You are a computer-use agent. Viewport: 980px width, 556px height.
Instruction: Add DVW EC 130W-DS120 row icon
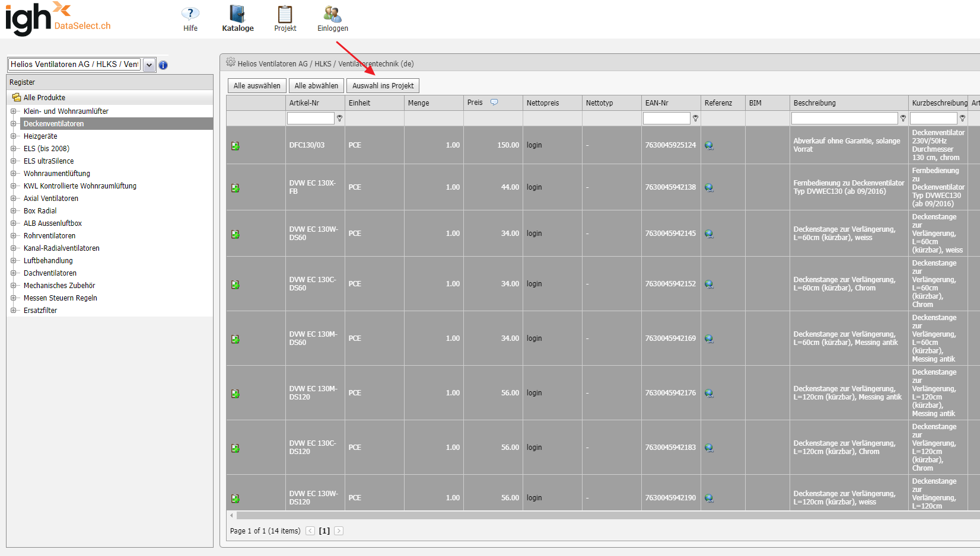point(235,499)
